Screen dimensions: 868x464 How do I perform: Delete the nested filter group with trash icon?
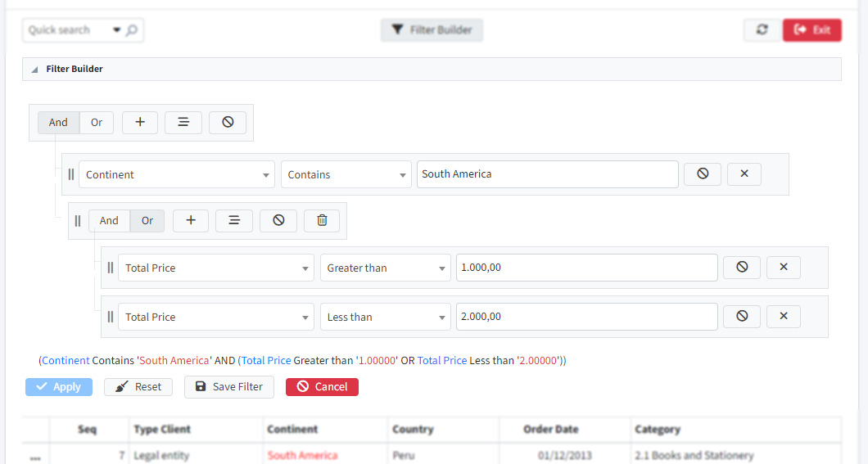pyautogui.click(x=322, y=220)
